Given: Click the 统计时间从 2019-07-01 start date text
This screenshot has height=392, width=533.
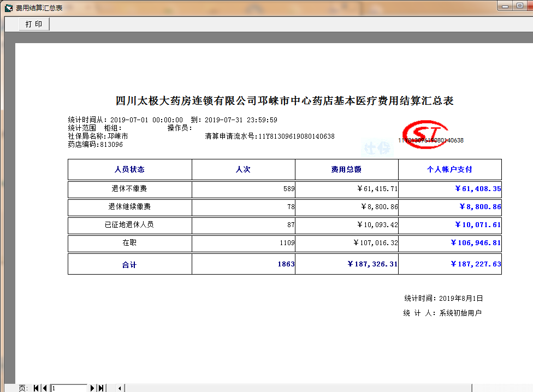Looking at the screenshot, I should pos(126,120).
